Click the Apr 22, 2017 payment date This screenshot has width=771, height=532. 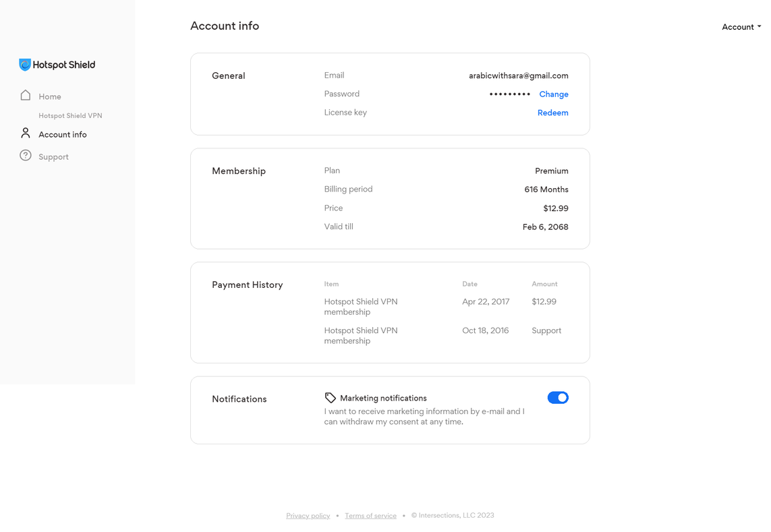coord(486,301)
